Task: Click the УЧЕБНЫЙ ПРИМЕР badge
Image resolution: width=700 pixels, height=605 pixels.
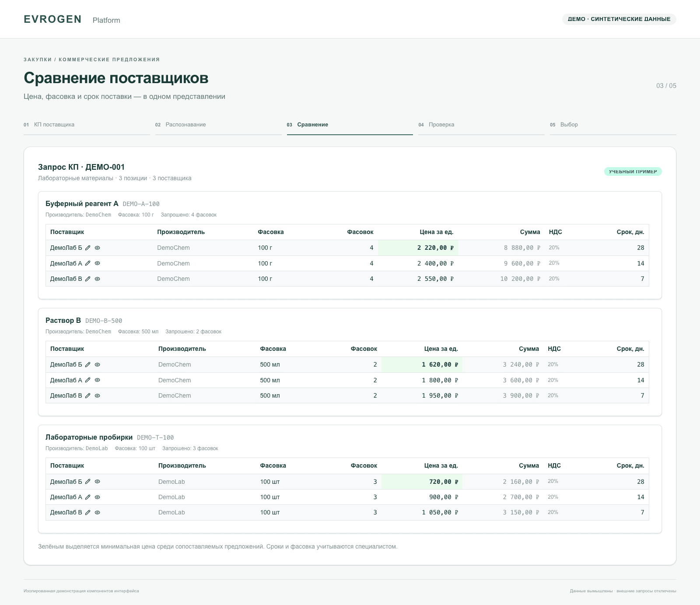Action: point(633,171)
